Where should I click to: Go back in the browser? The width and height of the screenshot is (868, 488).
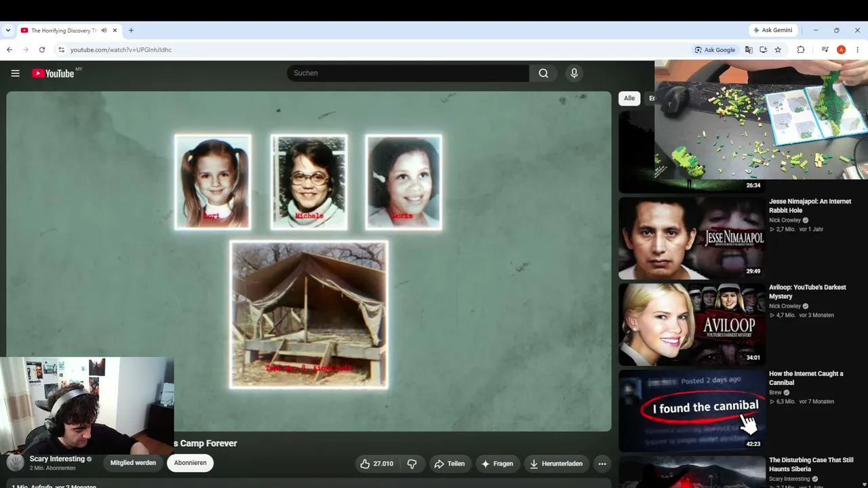click(x=9, y=49)
